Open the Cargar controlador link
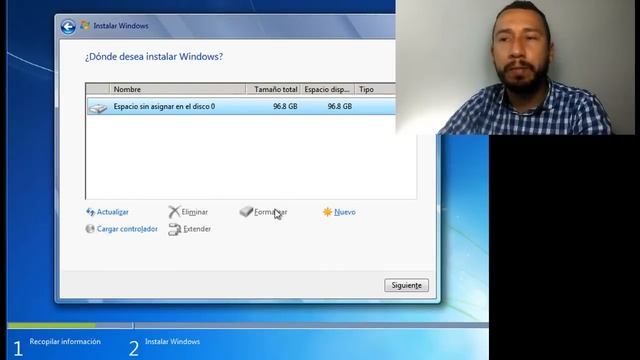This screenshot has height=360, width=640. (x=127, y=229)
